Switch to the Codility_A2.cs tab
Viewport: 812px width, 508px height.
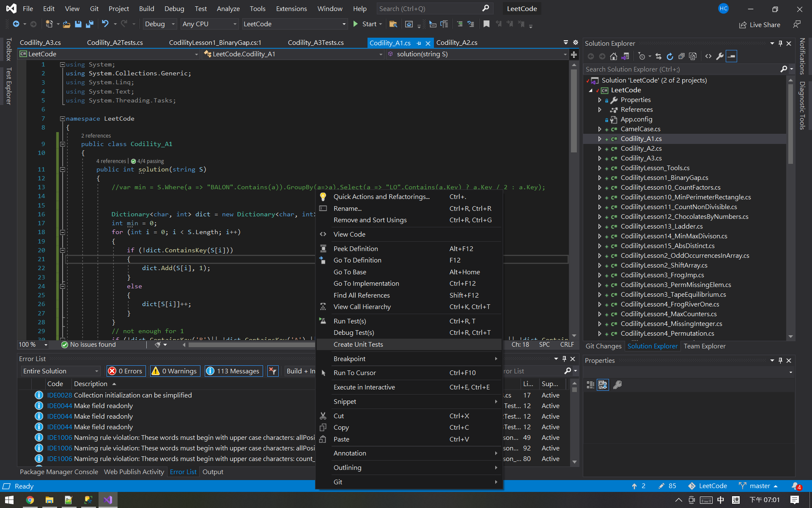tap(456, 42)
